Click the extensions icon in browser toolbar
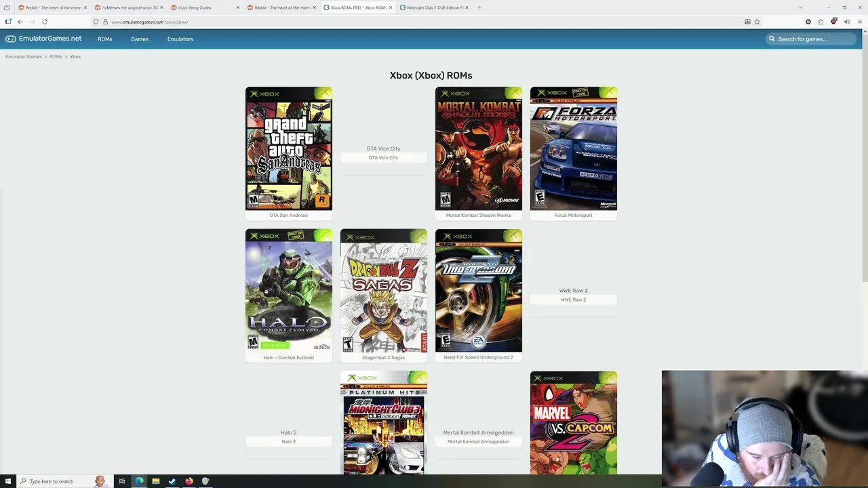 [821, 22]
